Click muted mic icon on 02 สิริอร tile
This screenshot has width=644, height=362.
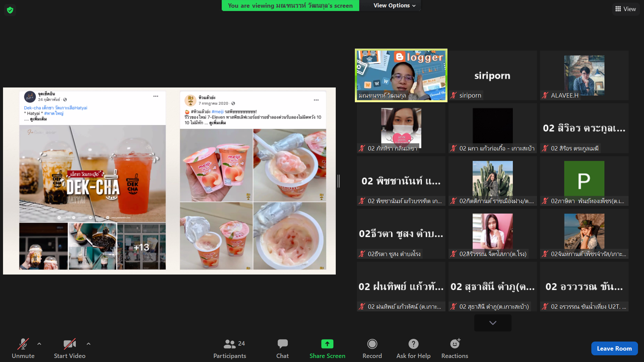click(x=545, y=148)
